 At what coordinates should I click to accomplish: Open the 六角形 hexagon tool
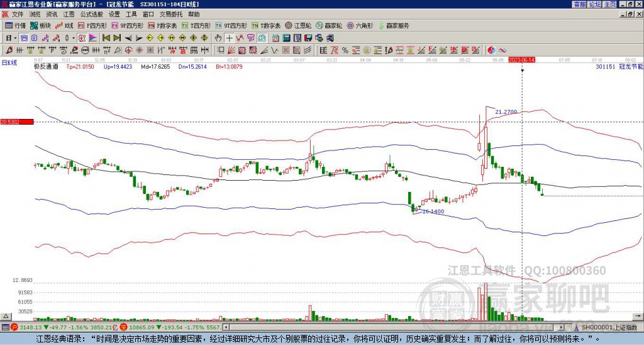click(x=360, y=25)
